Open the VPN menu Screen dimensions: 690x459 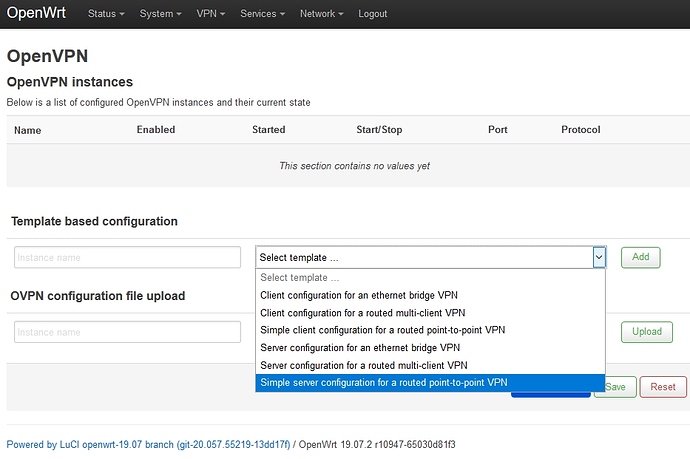click(x=210, y=14)
